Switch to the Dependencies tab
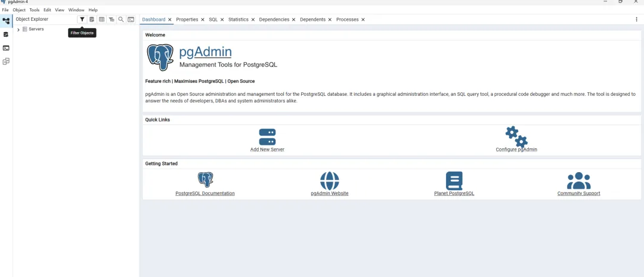 pyautogui.click(x=274, y=19)
